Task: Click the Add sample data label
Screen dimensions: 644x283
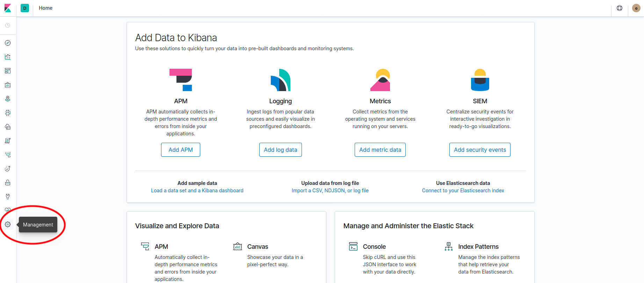Action: click(x=197, y=183)
